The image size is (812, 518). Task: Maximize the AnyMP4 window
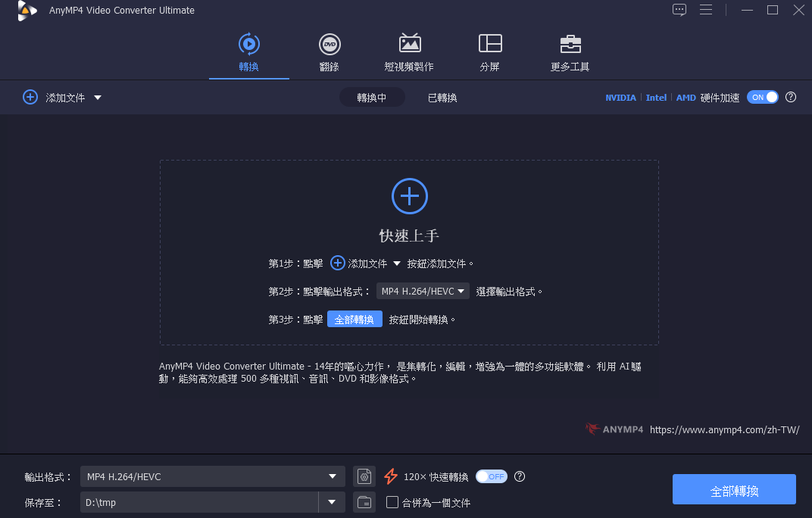click(773, 10)
